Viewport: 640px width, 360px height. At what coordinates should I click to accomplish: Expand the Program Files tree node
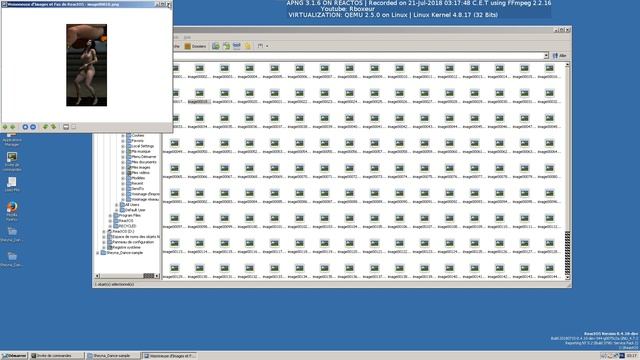(110, 215)
